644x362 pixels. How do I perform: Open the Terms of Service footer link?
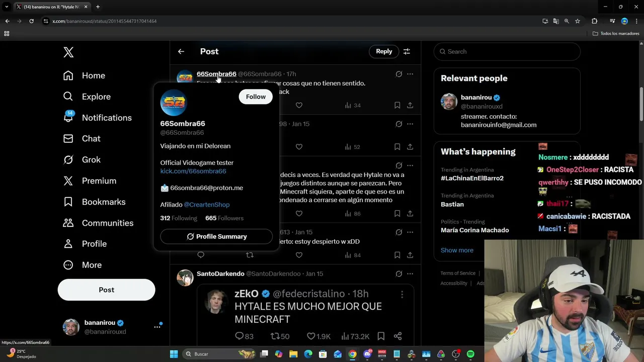[x=458, y=273]
